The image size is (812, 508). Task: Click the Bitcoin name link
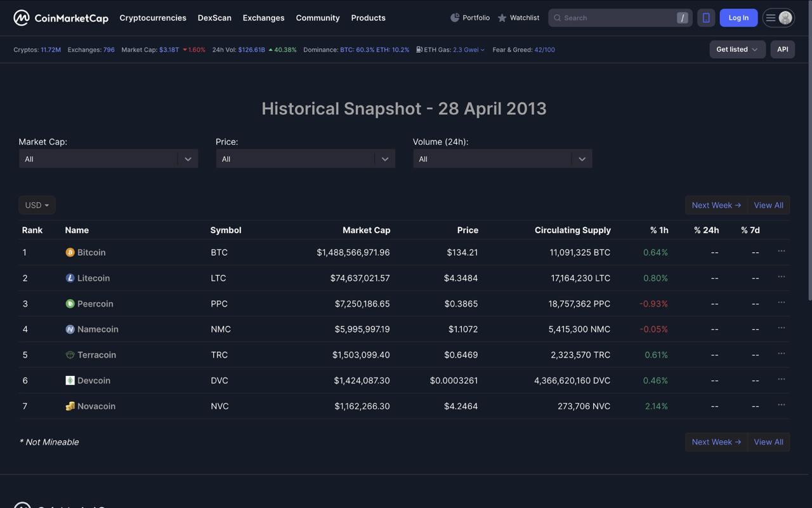pyautogui.click(x=91, y=252)
